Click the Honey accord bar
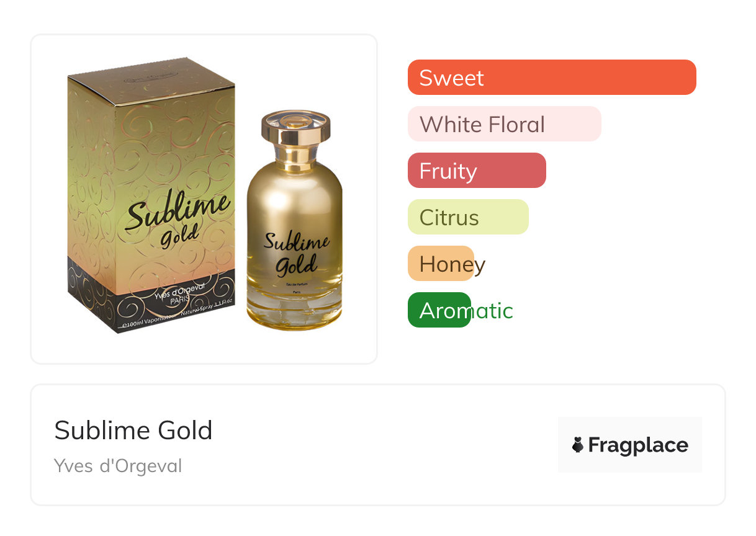The width and height of the screenshot is (756, 536). [441, 264]
